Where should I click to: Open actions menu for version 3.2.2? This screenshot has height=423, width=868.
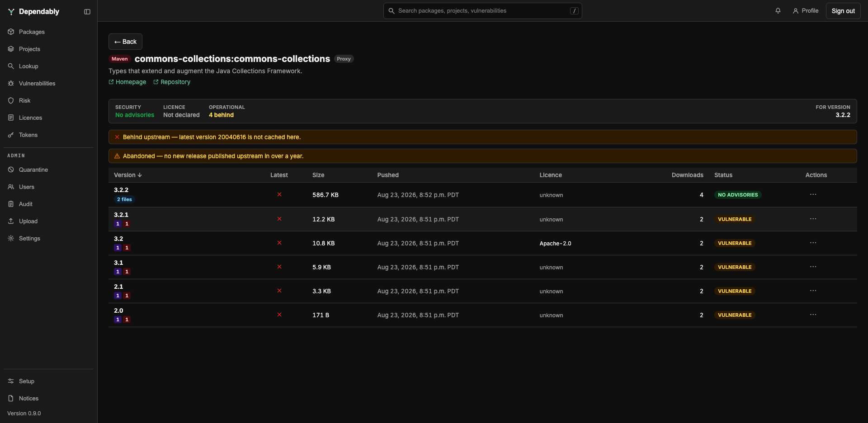(813, 195)
